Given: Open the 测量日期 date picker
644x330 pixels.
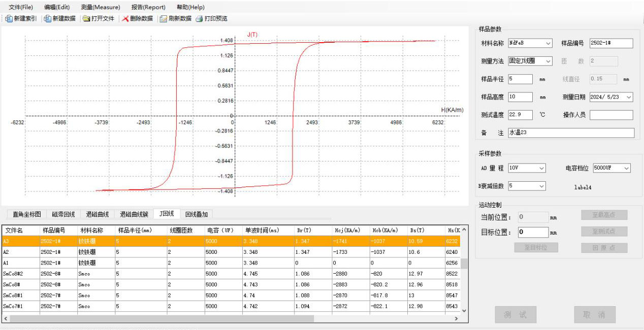Looking at the screenshot, I should [629, 97].
